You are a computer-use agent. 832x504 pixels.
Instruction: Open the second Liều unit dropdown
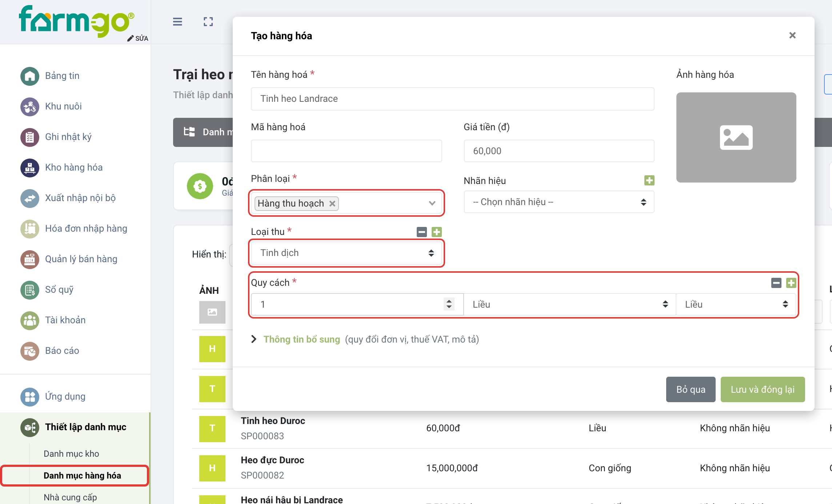point(736,304)
